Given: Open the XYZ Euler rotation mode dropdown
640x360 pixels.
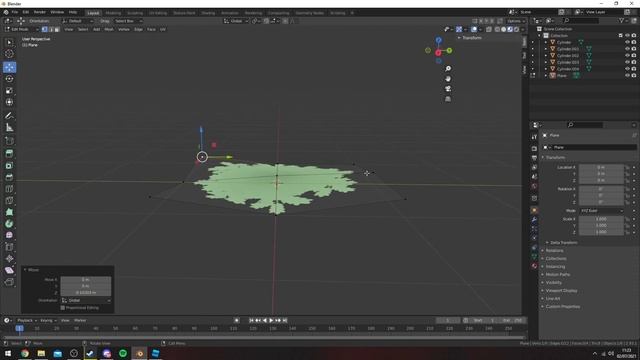Looking at the screenshot, I should coord(602,211).
